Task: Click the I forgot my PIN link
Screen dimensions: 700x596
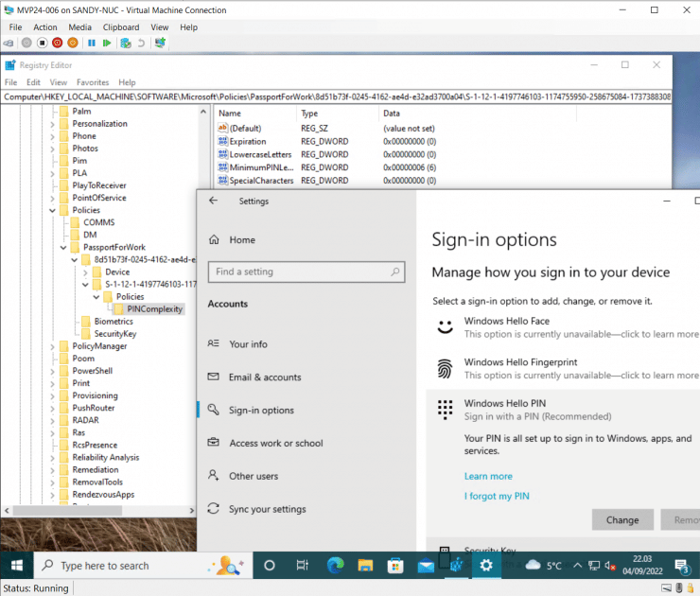Action: [497, 496]
